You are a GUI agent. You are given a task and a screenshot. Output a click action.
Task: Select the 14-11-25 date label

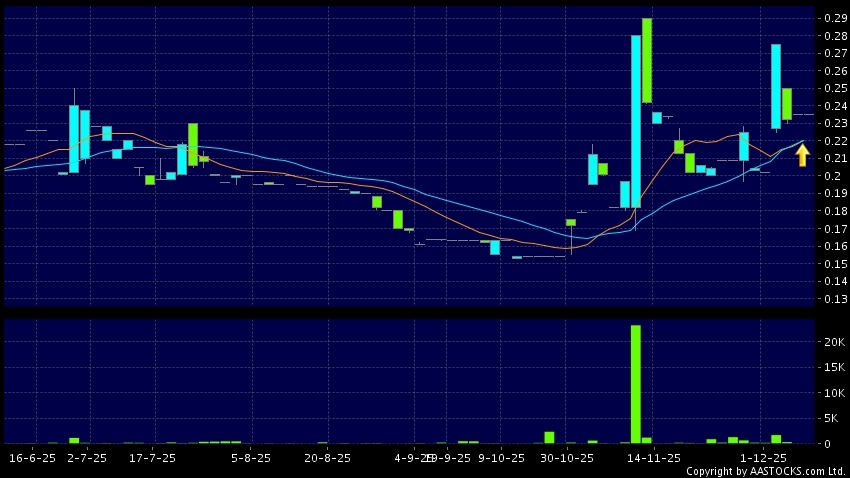pos(655,458)
